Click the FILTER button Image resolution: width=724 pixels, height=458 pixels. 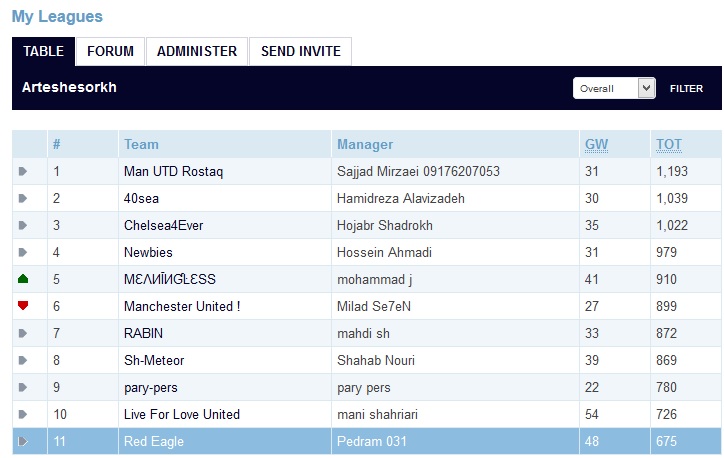point(686,89)
